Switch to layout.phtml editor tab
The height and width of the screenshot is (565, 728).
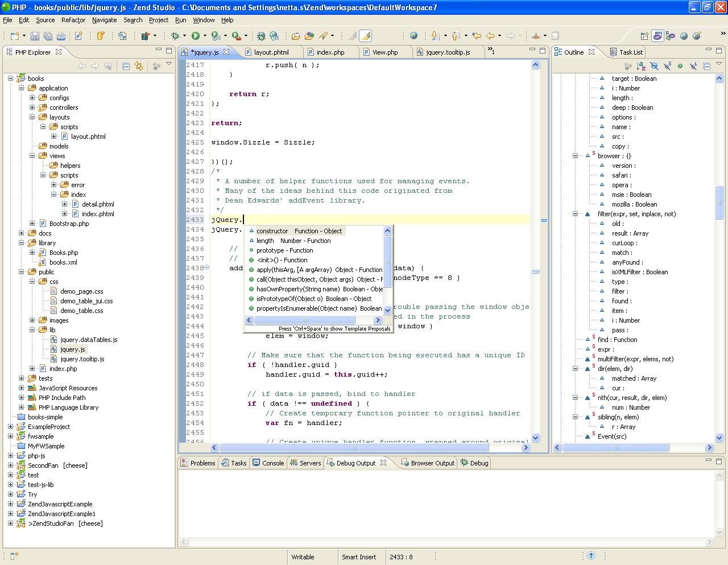272,52
